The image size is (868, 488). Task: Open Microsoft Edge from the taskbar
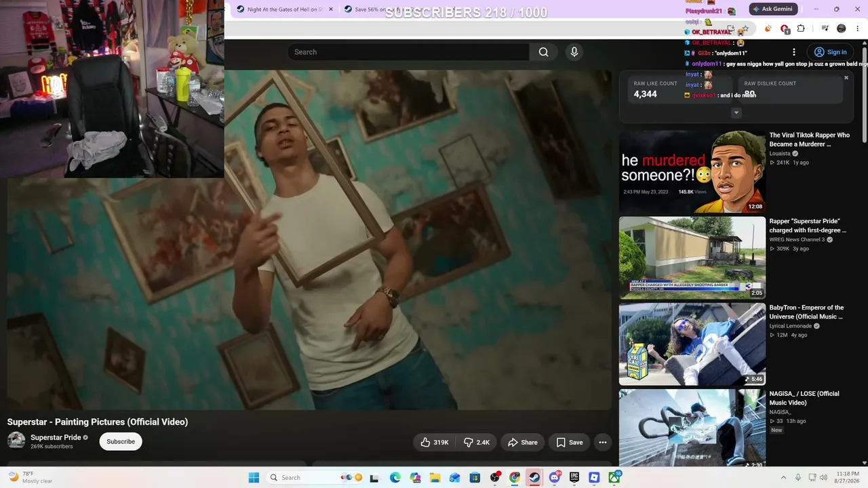click(395, 478)
